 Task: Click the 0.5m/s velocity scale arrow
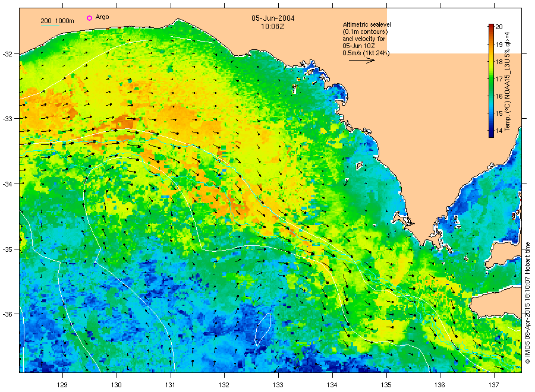coord(361,61)
